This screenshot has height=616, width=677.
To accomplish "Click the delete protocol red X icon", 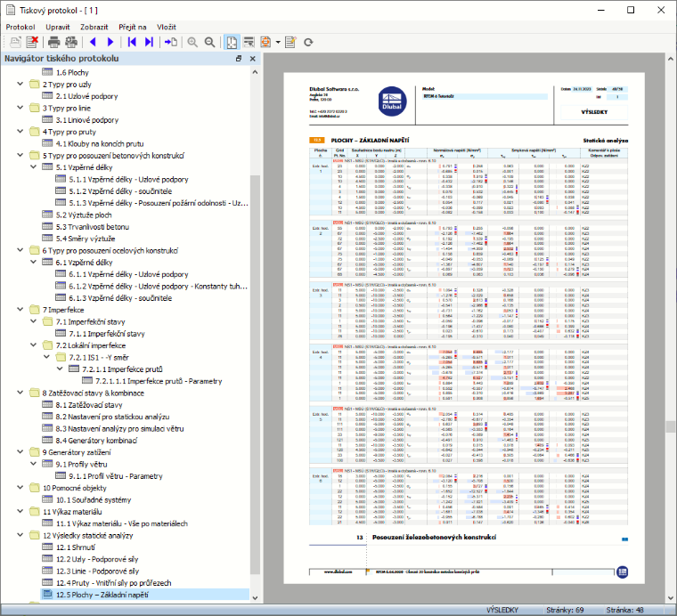I will (x=32, y=42).
